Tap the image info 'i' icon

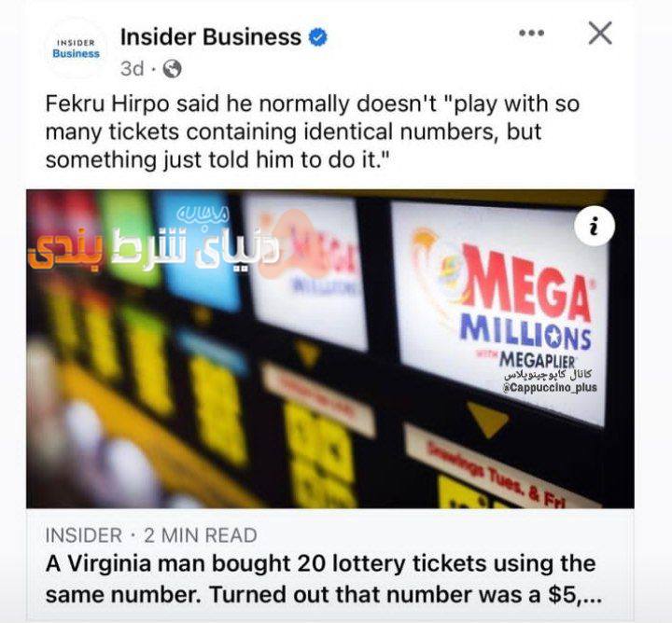(x=595, y=225)
